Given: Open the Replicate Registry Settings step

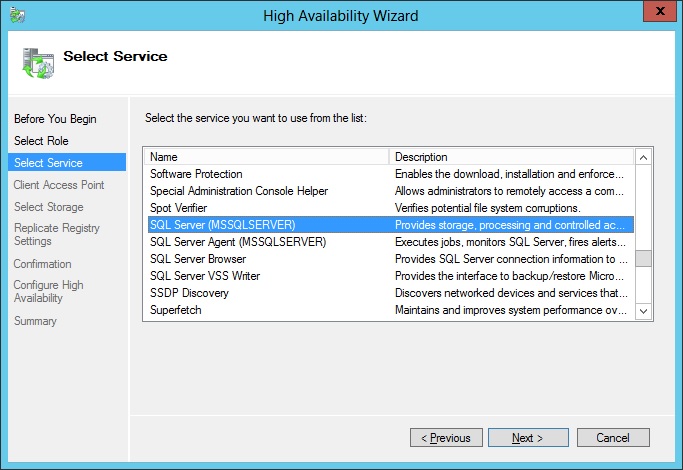Looking at the screenshot, I should coord(57,234).
